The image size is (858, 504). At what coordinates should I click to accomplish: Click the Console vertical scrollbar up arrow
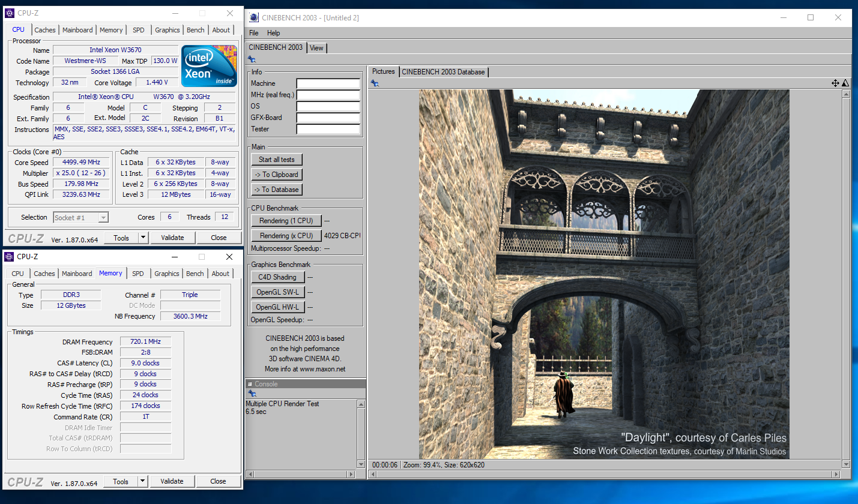click(x=361, y=404)
